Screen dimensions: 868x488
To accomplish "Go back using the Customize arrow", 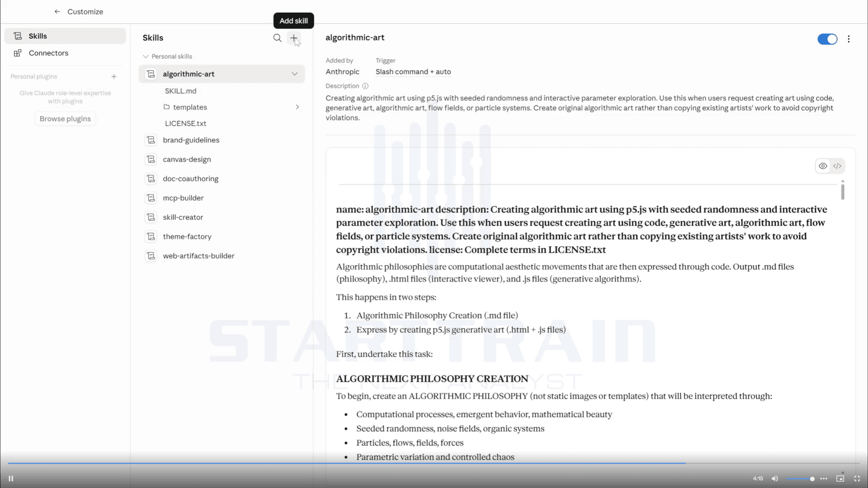I will coord(57,12).
